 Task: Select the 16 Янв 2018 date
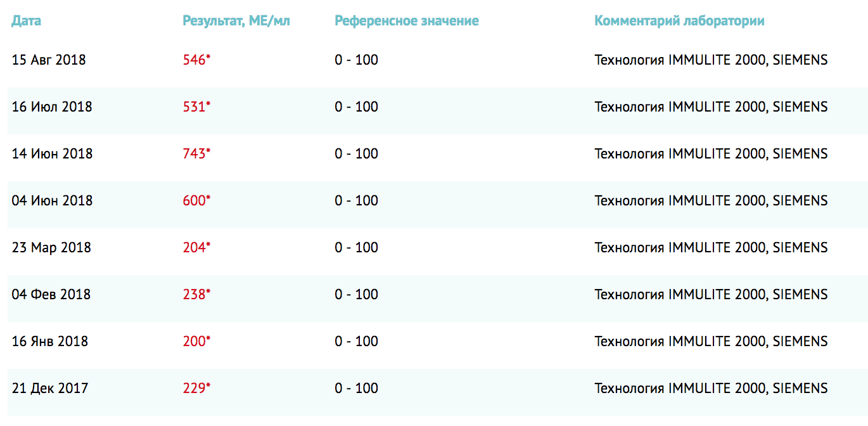[50, 342]
